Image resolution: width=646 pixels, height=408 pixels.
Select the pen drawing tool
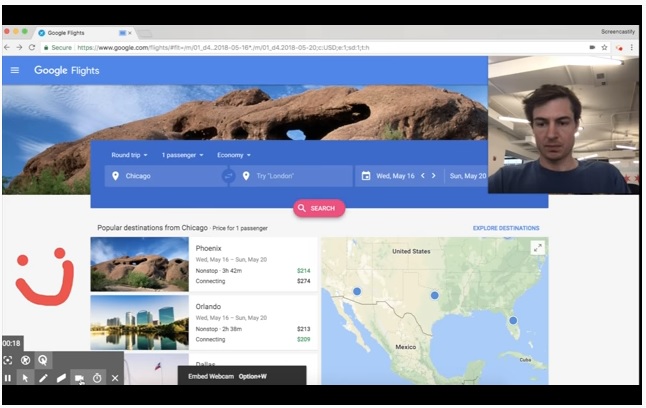tap(43, 378)
